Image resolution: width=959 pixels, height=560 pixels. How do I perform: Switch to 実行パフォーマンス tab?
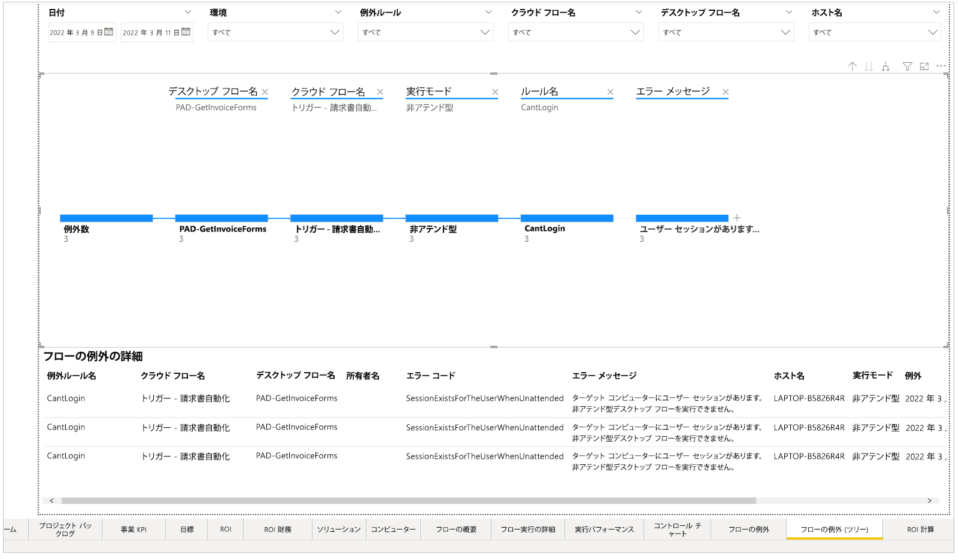click(x=605, y=529)
